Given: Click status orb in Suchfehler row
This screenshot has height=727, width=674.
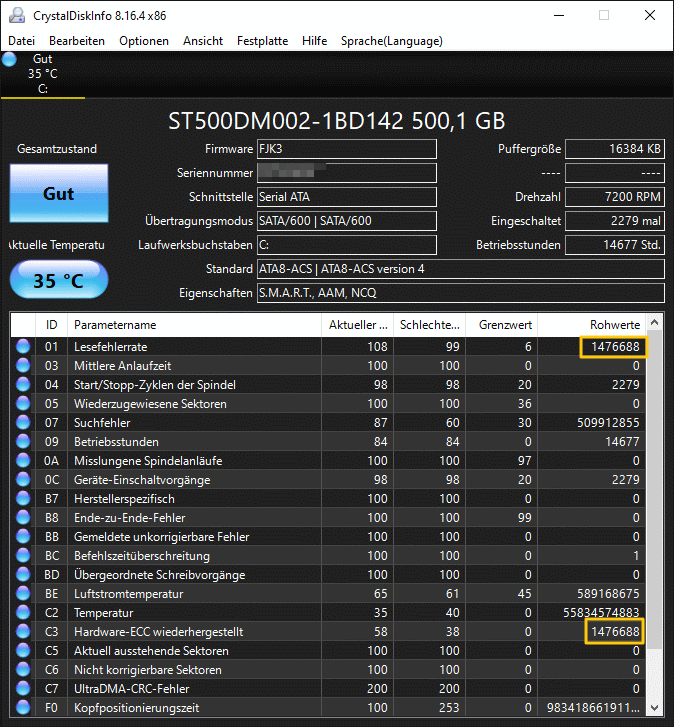Looking at the screenshot, I should tap(23, 422).
